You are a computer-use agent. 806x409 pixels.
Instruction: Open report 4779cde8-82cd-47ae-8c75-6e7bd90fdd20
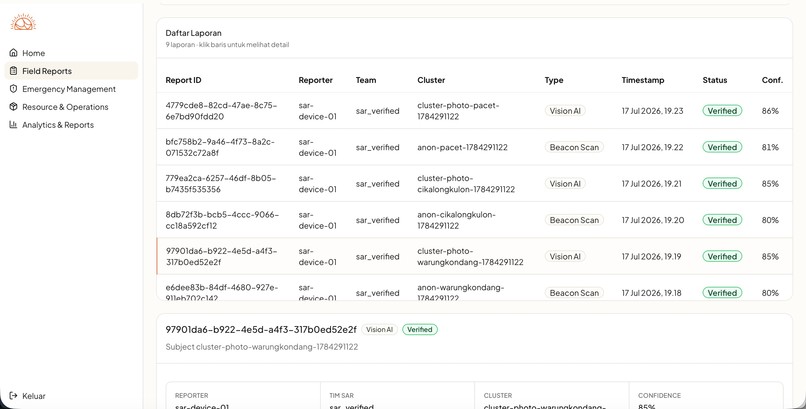pyautogui.click(x=474, y=111)
